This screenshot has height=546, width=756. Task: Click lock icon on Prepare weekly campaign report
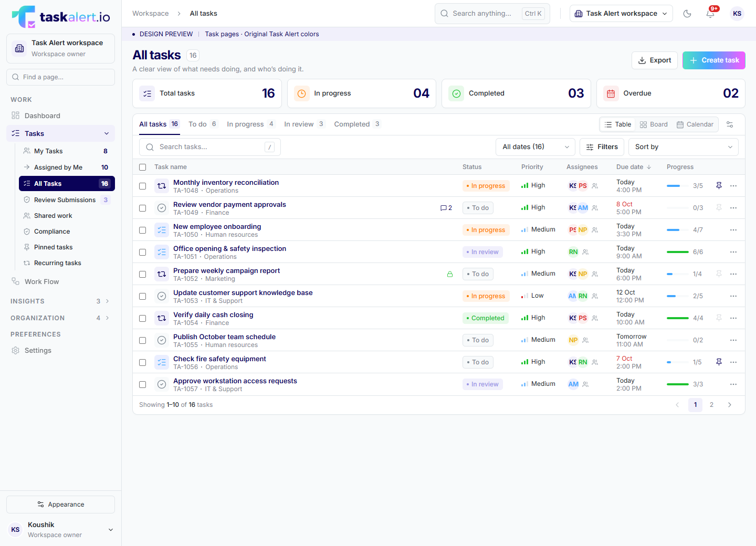(x=450, y=274)
